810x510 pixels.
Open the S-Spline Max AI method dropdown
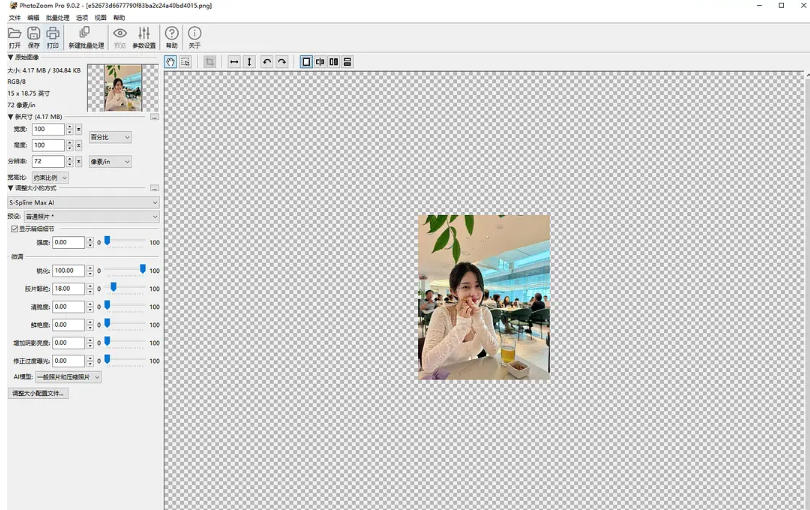83,203
